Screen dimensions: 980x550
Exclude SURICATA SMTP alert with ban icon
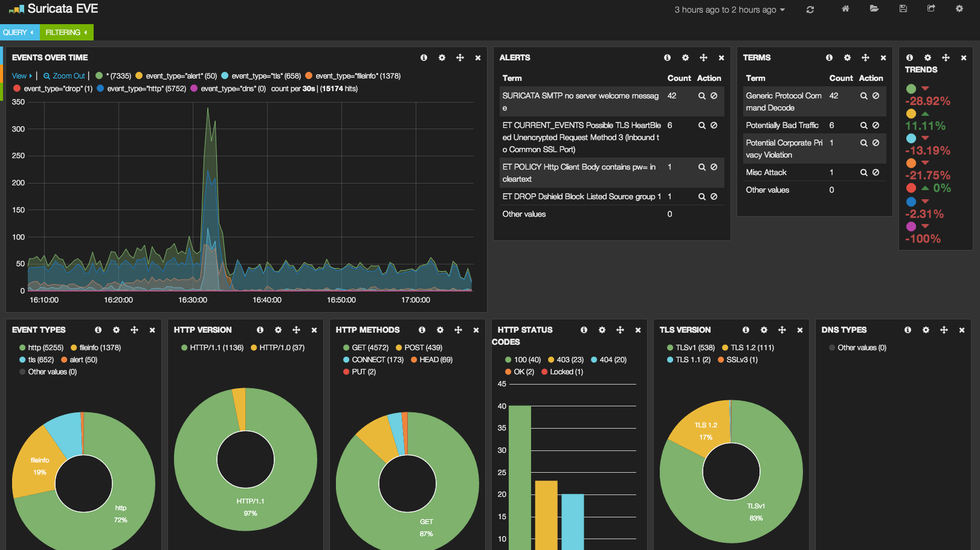pos(714,96)
